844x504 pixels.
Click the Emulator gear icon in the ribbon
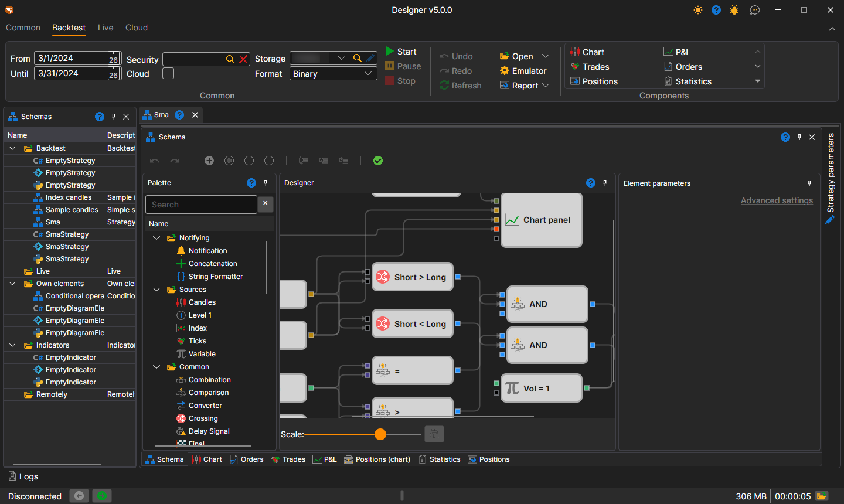click(x=505, y=71)
